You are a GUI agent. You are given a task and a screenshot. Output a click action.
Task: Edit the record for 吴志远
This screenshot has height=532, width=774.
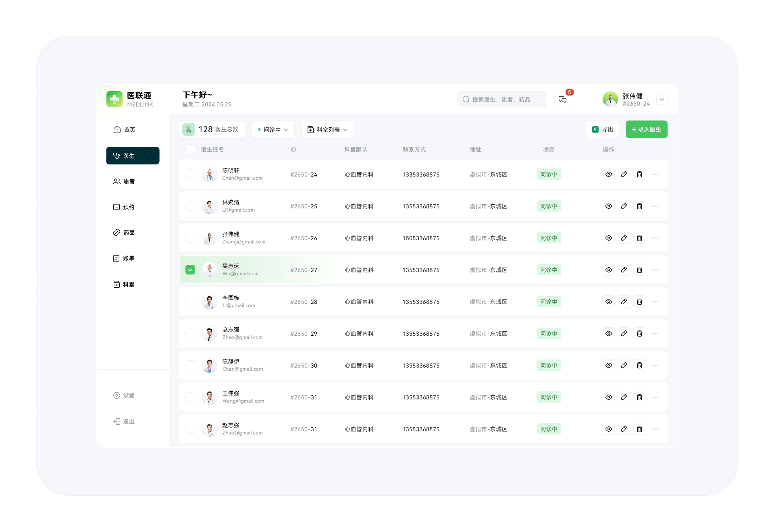pyautogui.click(x=624, y=270)
